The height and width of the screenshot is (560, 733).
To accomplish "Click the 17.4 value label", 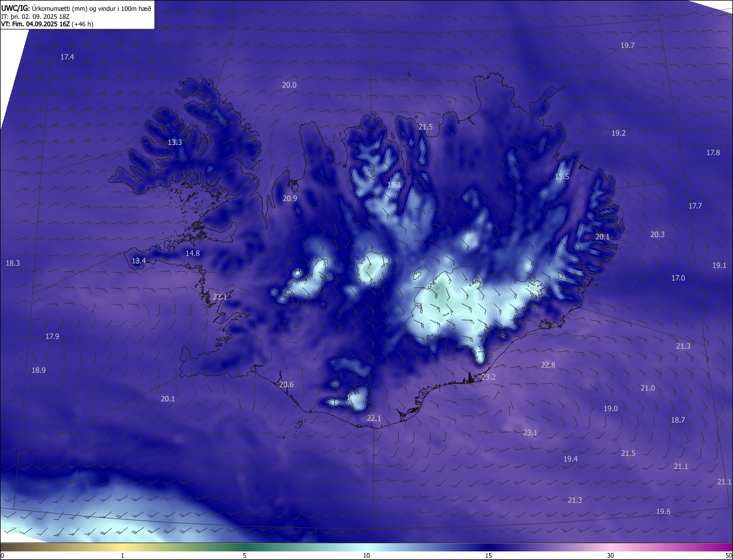I will (x=67, y=57).
